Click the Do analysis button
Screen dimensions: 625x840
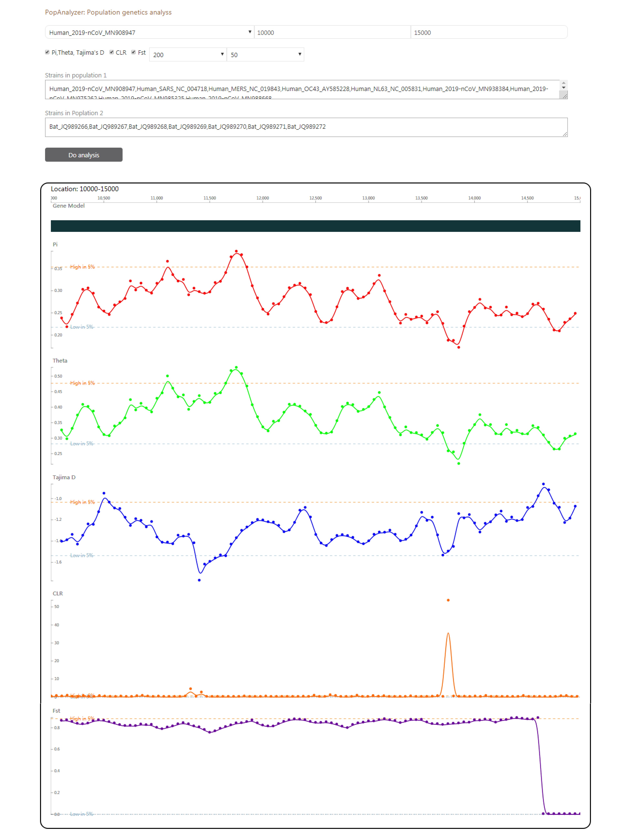[84, 155]
